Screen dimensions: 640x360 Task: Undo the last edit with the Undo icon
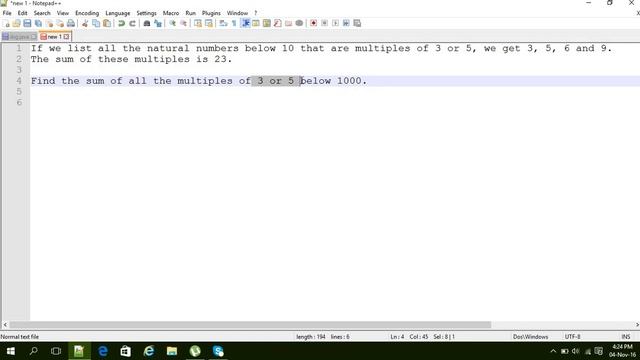[x=121, y=23]
